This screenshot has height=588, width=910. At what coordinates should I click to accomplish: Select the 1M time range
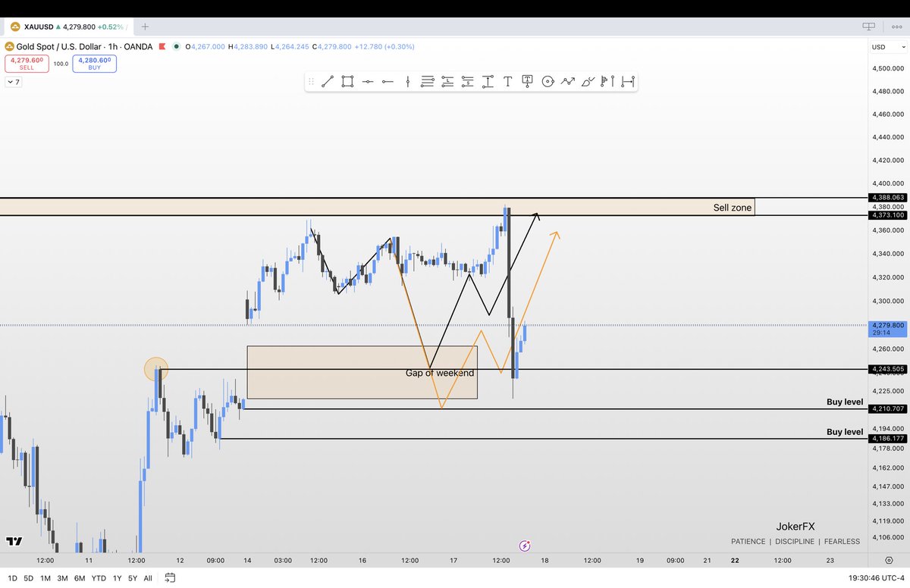45,578
